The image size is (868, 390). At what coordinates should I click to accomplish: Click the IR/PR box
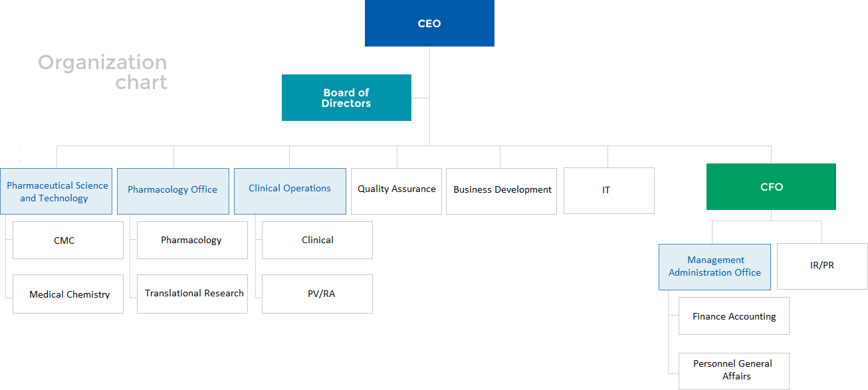tap(822, 266)
